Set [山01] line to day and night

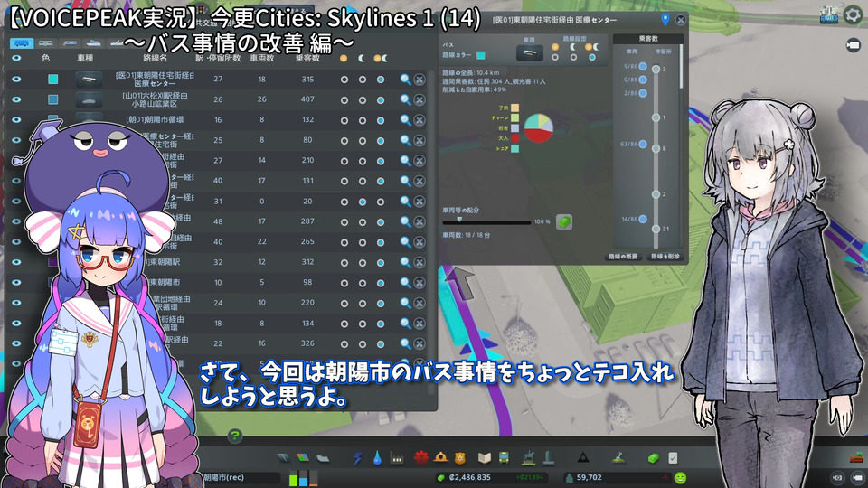381,100
